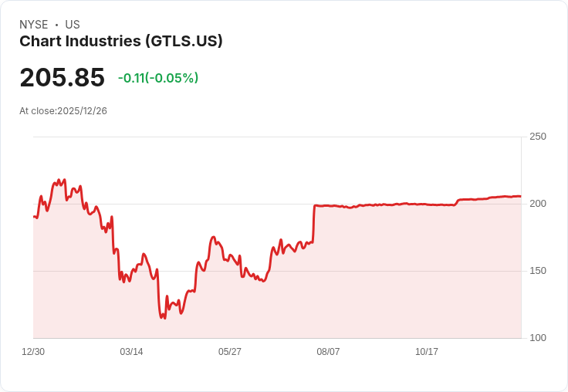
Task: Click the highest peak of the price line
Action: point(64,180)
